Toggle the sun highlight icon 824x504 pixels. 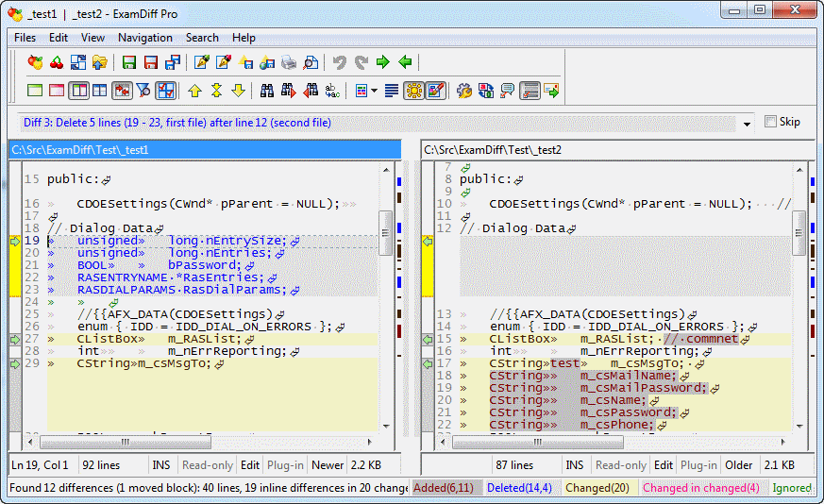pos(414,91)
